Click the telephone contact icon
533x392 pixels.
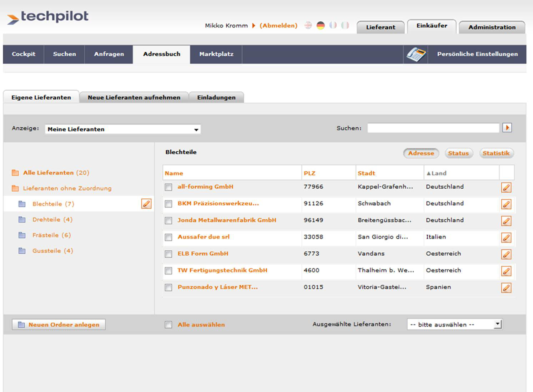click(x=416, y=54)
